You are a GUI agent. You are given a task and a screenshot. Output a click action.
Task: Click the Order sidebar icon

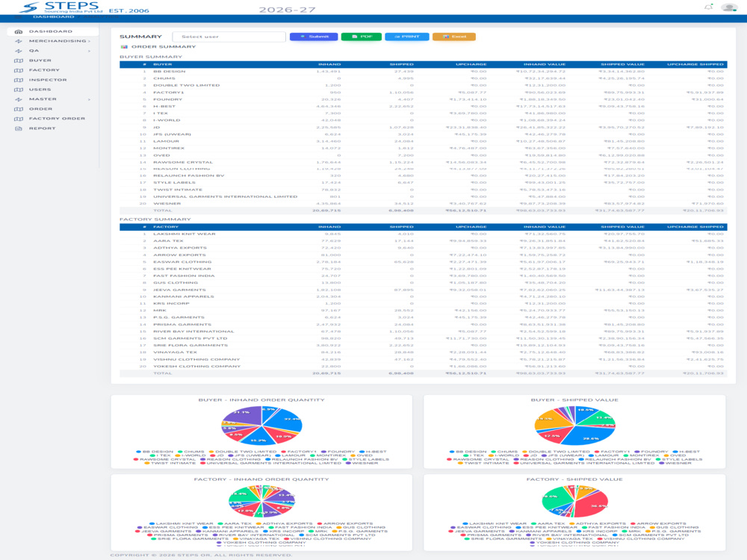pyautogui.click(x=19, y=109)
